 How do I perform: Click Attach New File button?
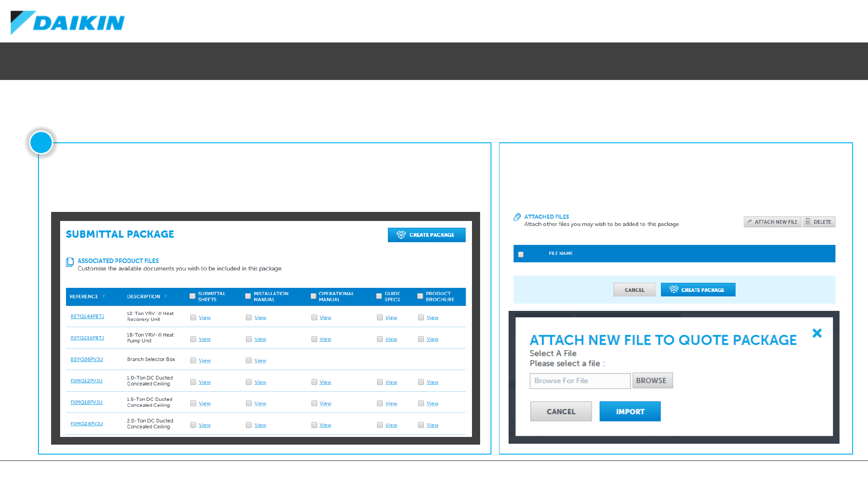coord(772,222)
